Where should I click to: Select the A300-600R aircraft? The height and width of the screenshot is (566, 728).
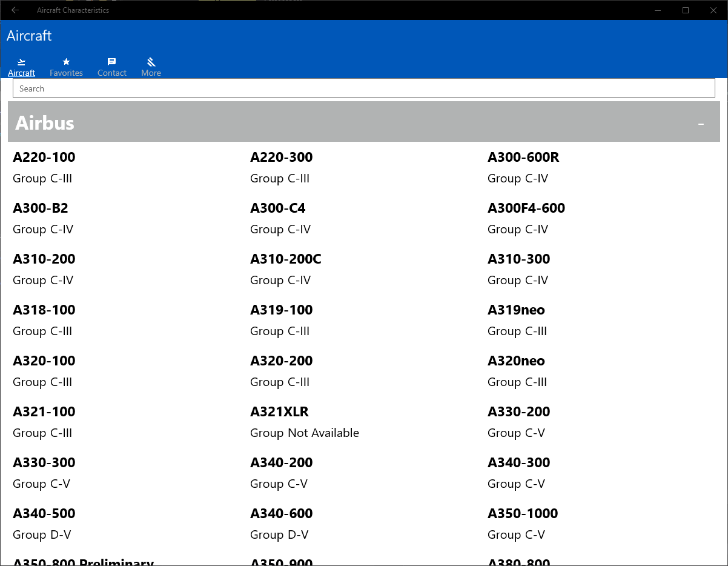[523, 158]
